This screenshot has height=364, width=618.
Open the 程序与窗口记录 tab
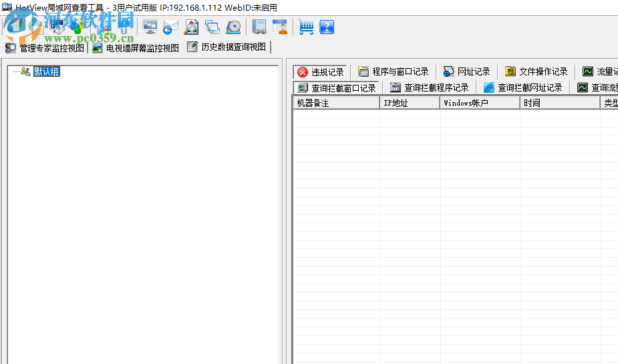click(393, 71)
